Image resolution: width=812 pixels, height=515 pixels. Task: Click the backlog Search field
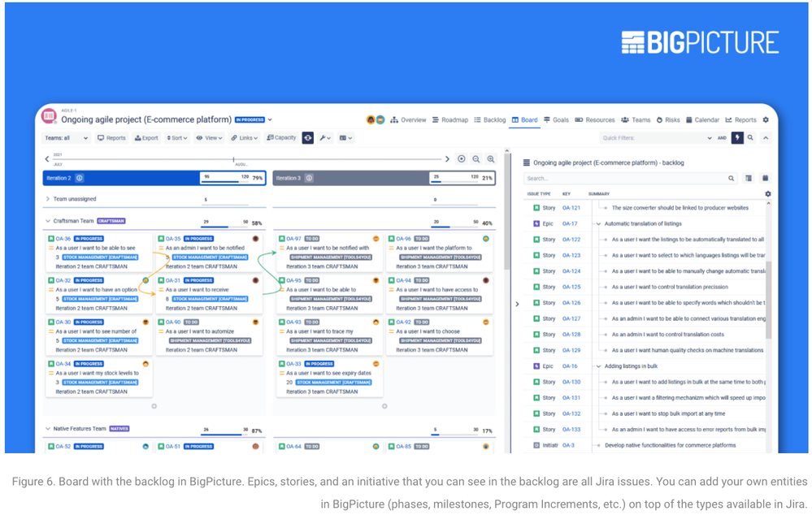[x=630, y=179]
